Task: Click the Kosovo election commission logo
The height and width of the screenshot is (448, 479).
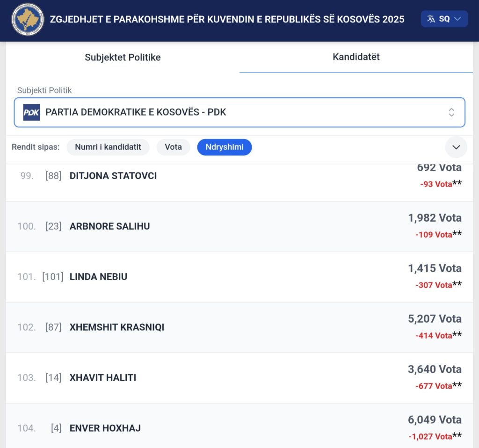Action: pos(28,20)
